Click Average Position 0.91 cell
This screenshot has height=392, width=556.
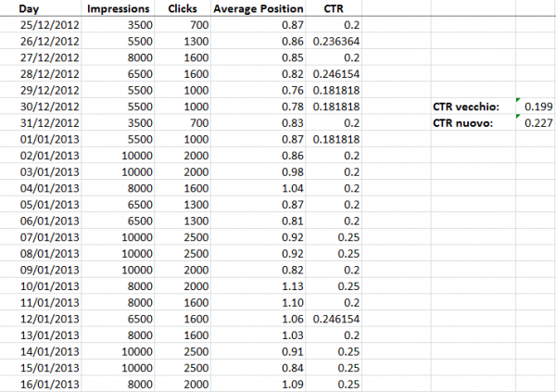pos(259,351)
